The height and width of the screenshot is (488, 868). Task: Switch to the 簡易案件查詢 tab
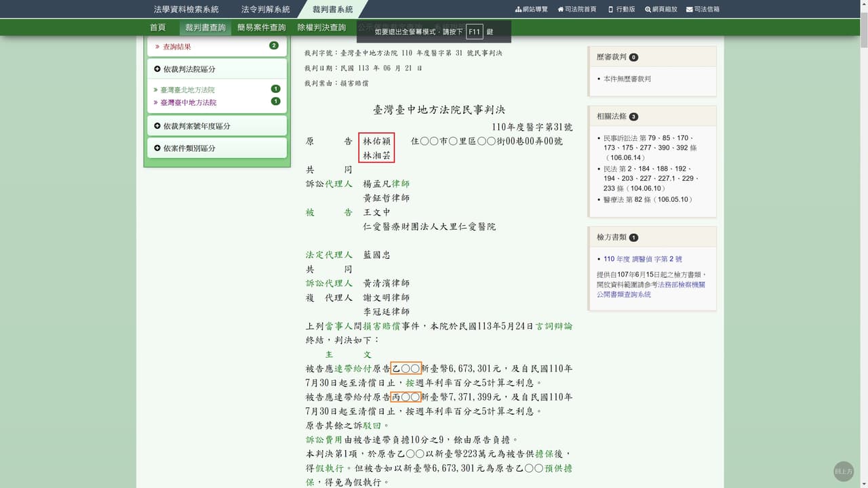tap(261, 28)
